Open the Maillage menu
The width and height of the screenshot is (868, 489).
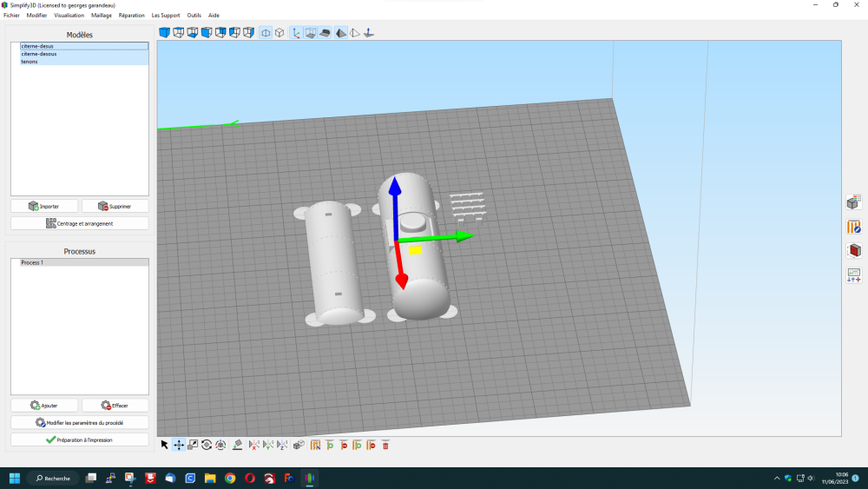point(102,16)
